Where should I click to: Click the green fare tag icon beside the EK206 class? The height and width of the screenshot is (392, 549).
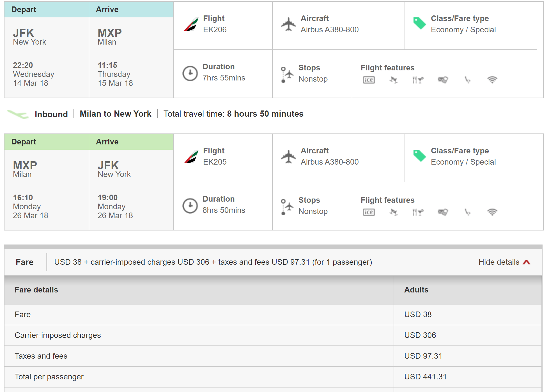(419, 24)
